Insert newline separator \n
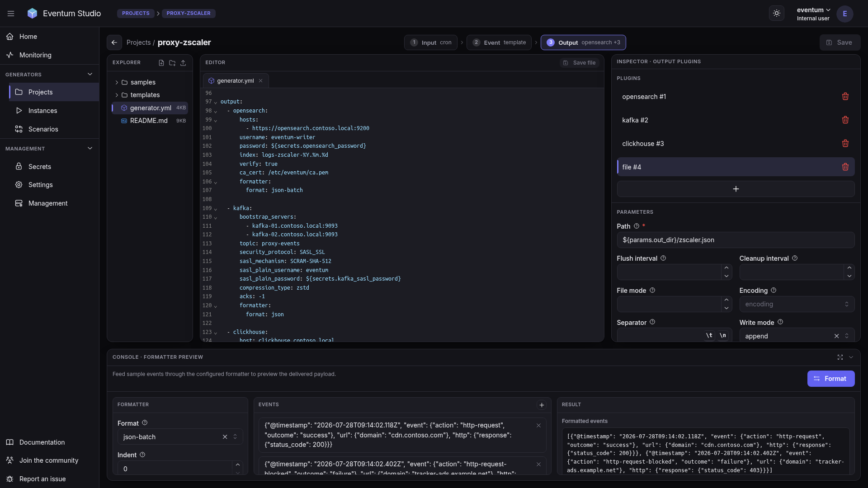Viewport: 868px width, 488px height. [x=723, y=336]
